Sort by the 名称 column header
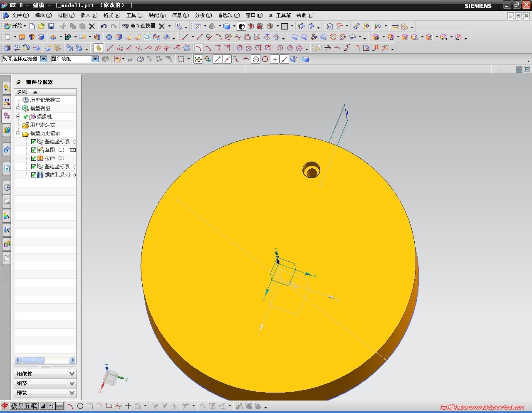The width and height of the screenshot is (532, 413). [x=45, y=92]
